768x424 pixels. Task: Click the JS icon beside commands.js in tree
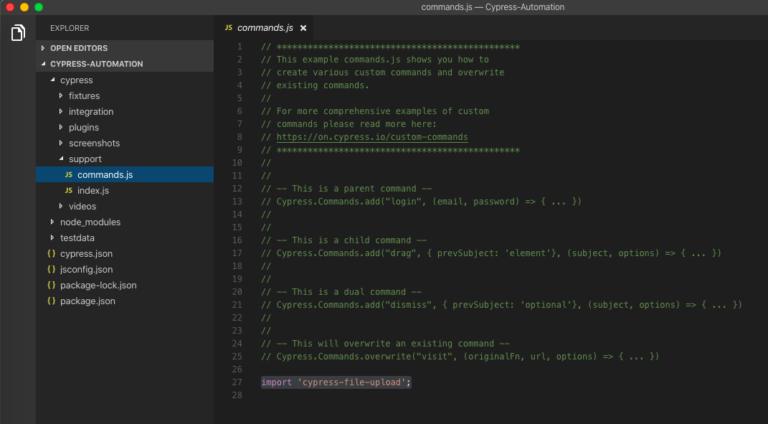pos(68,175)
